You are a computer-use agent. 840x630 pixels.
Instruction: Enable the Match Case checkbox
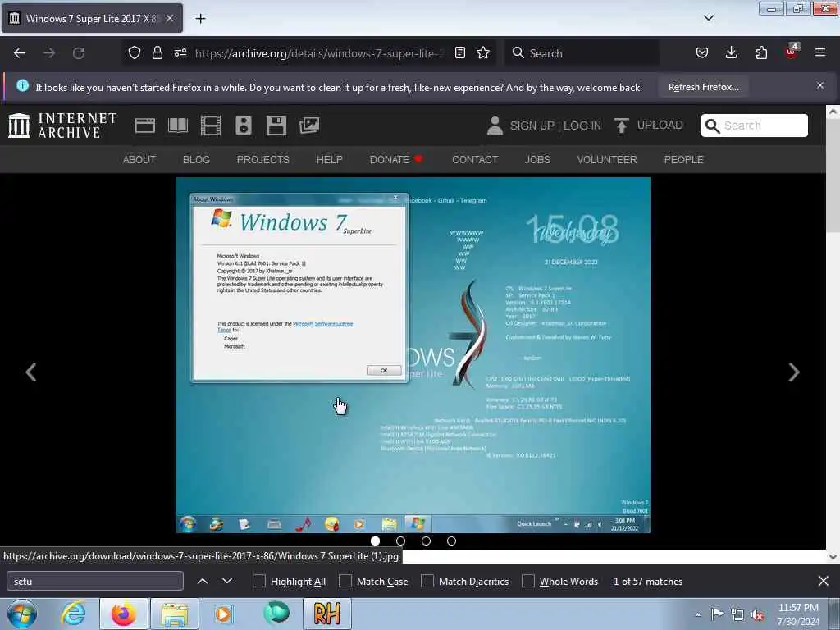[345, 581]
